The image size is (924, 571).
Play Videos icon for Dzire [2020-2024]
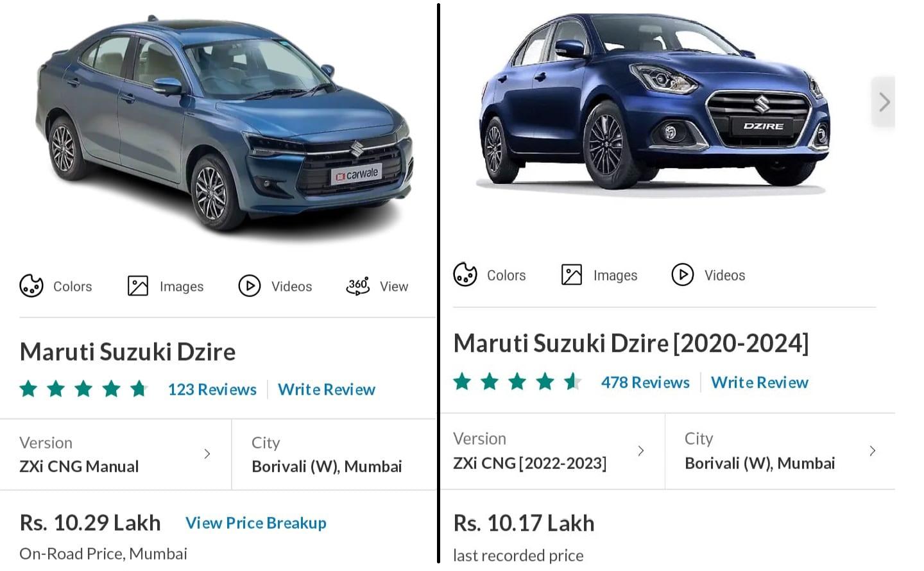683,275
